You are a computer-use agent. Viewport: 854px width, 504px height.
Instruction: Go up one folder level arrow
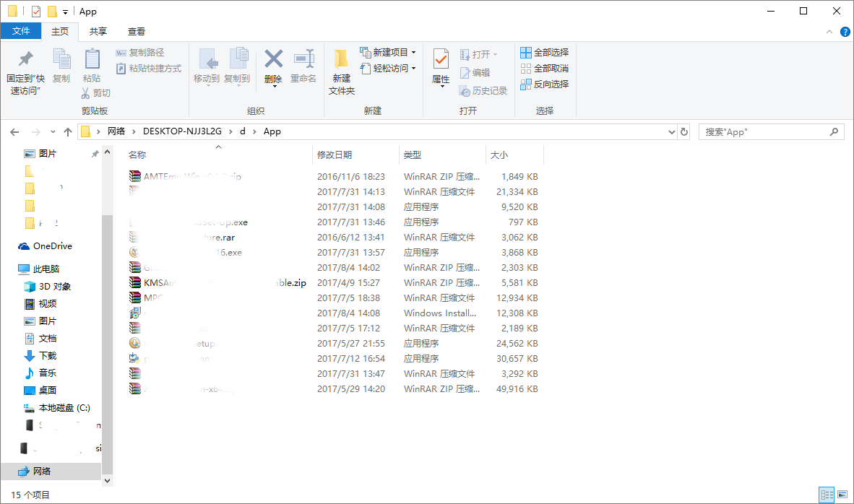point(67,131)
